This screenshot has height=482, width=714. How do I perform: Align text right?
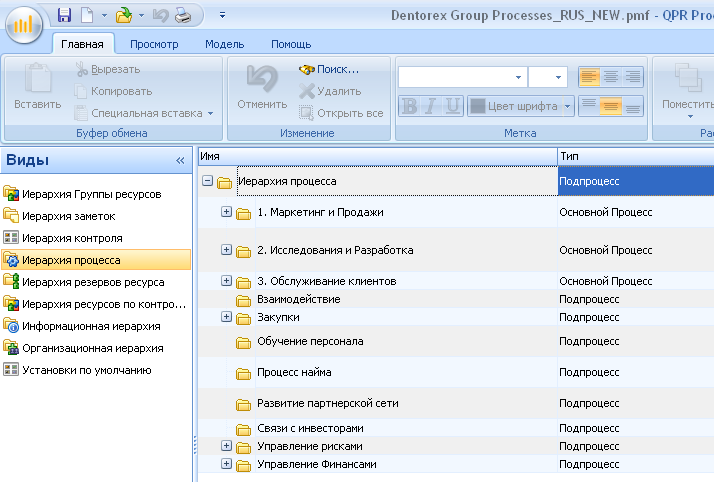coord(632,77)
